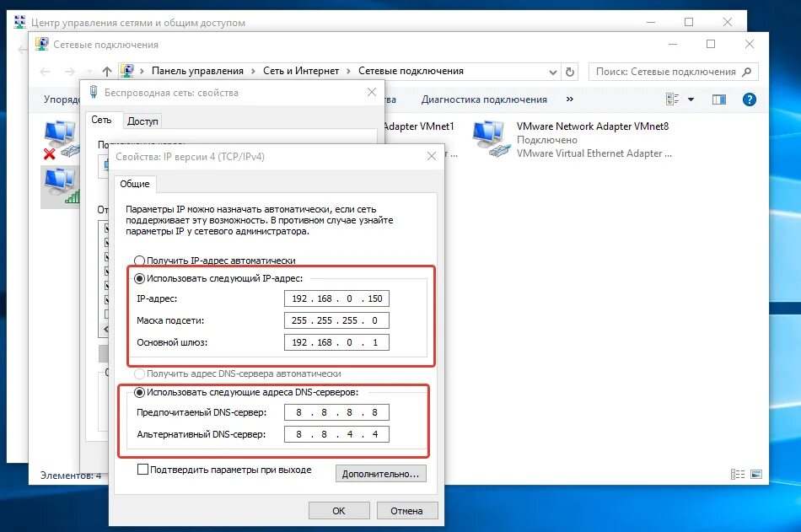
Task: Click the Беспроводная сеть dialog title icon
Action: coord(94,92)
